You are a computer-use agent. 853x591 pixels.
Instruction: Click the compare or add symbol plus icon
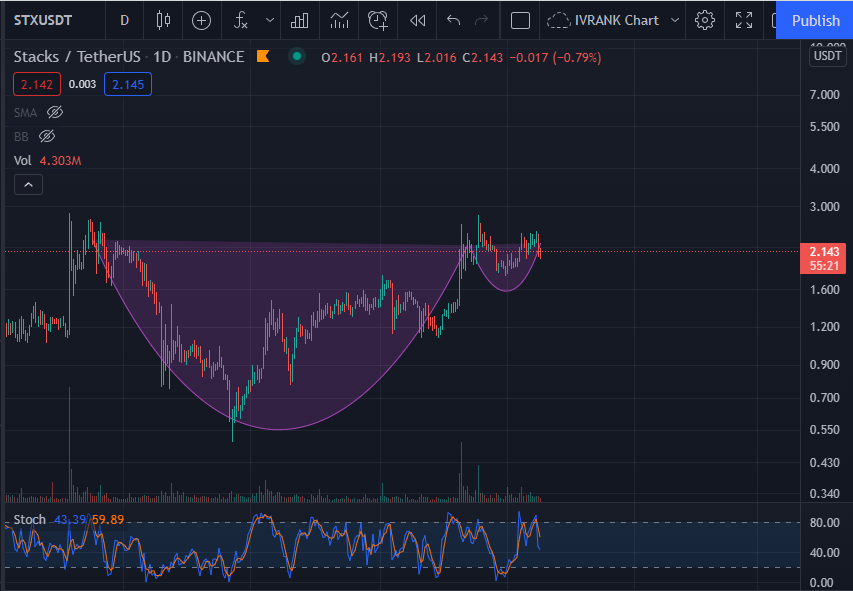click(x=201, y=21)
